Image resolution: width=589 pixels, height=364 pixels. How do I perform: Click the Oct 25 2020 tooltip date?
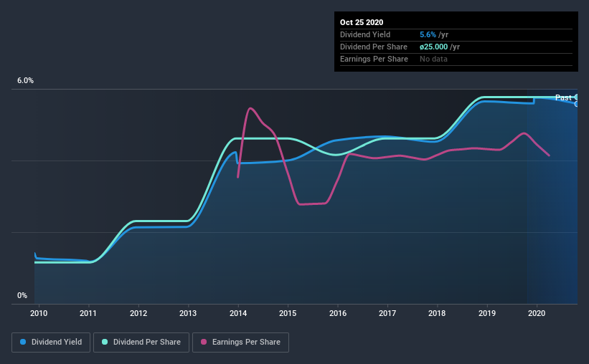362,22
